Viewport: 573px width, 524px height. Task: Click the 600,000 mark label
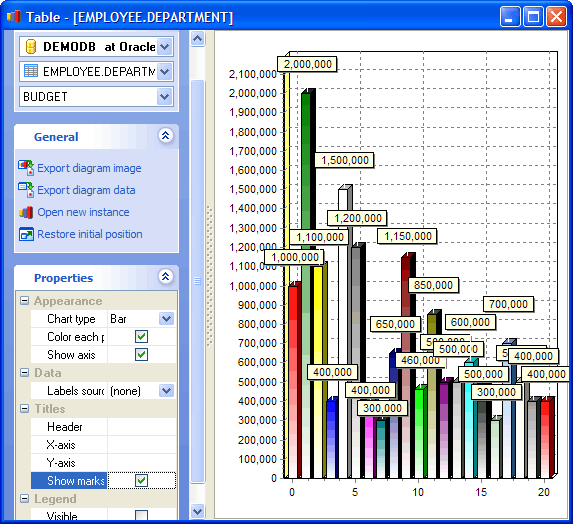tap(470, 322)
